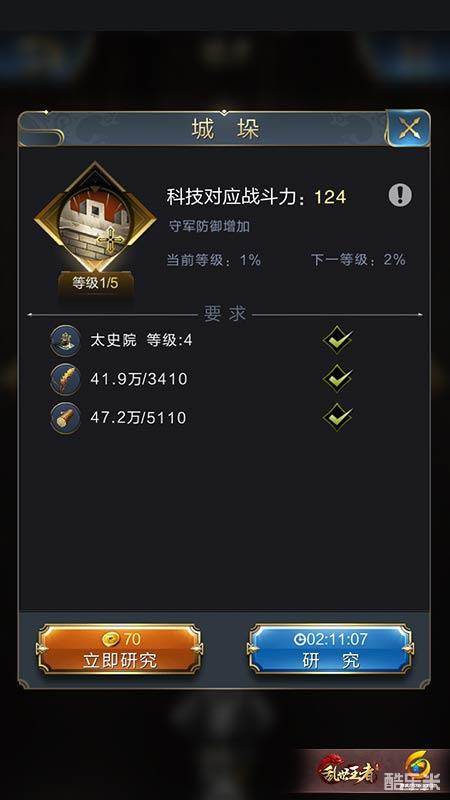
Task: Click the 科技对应战斗力 124 text
Action: click(256, 196)
